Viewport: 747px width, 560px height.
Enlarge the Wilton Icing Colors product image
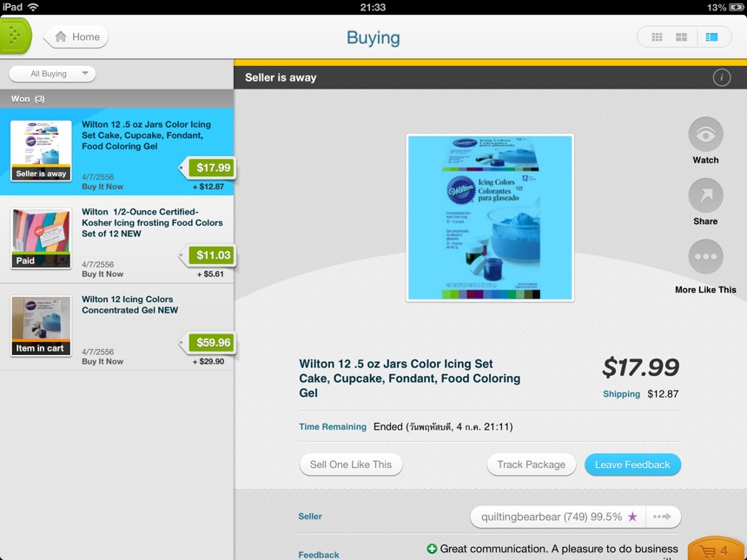tap(490, 218)
